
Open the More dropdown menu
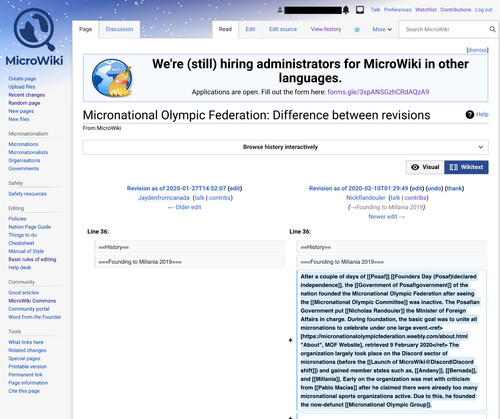382,29
